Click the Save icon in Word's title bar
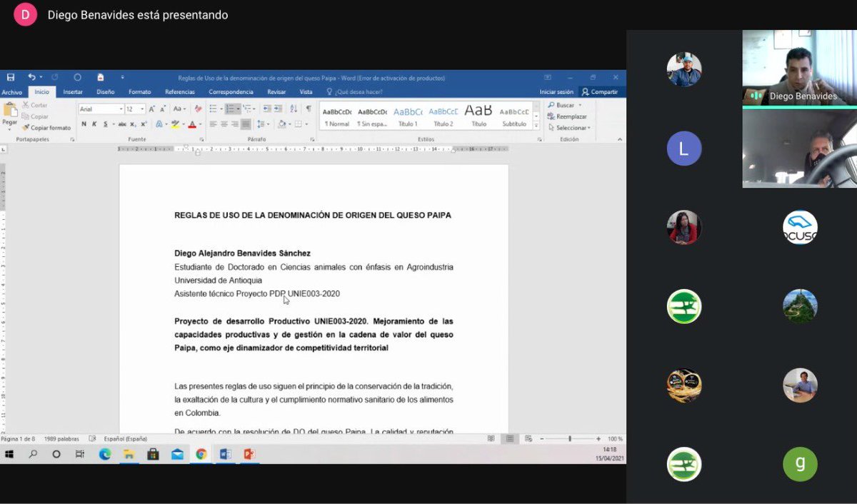857x504 pixels. [10, 77]
